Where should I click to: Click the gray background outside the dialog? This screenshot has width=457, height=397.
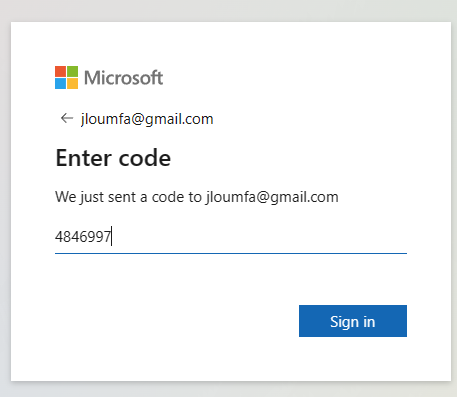pos(228,10)
